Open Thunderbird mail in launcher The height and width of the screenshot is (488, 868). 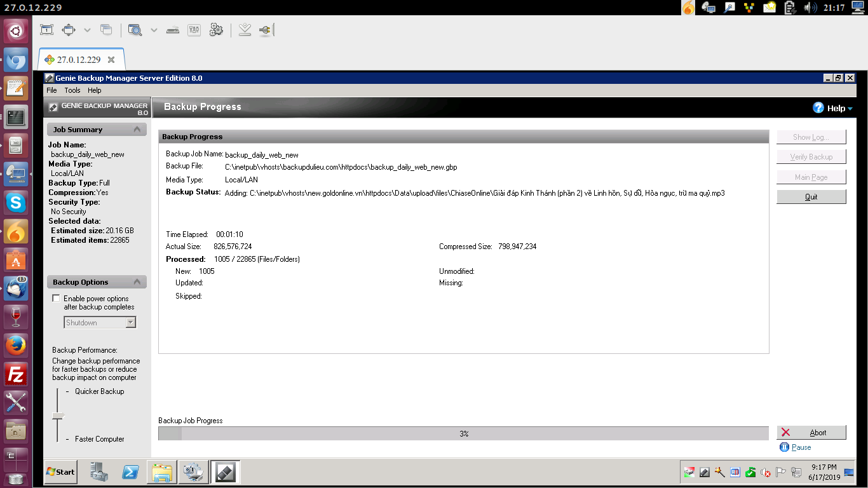16,288
